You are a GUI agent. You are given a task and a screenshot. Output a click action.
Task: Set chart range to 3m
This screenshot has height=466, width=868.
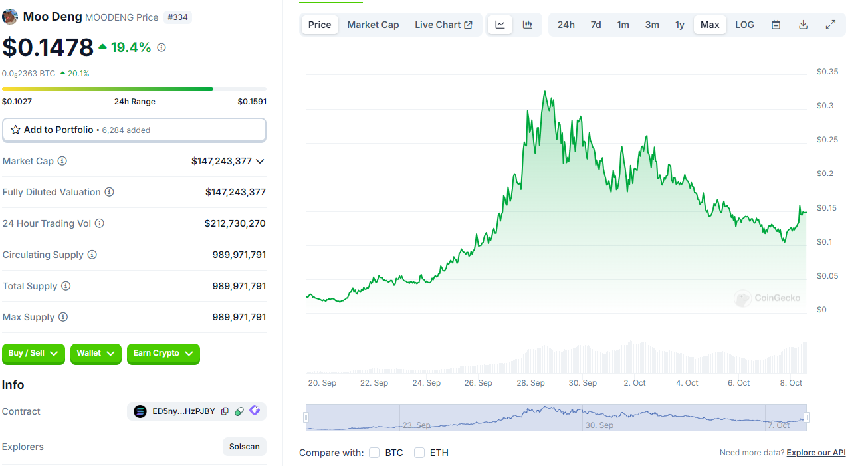(x=652, y=25)
